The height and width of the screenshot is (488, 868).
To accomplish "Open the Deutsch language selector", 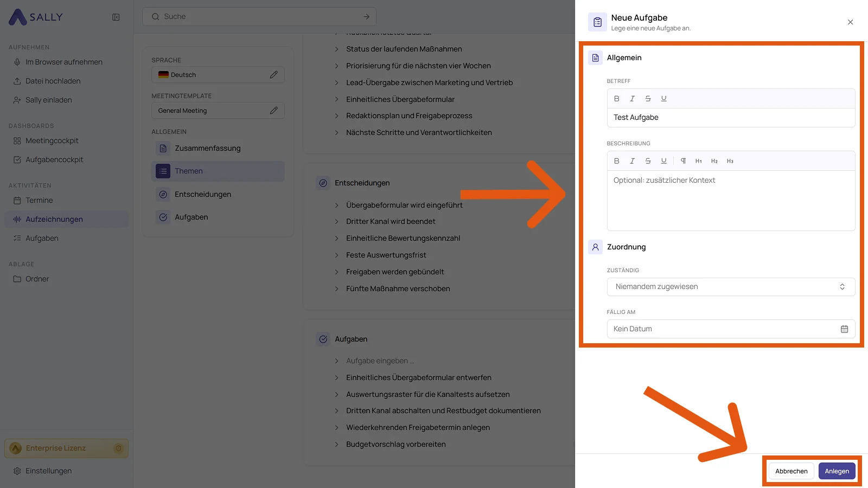I will (x=218, y=75).
